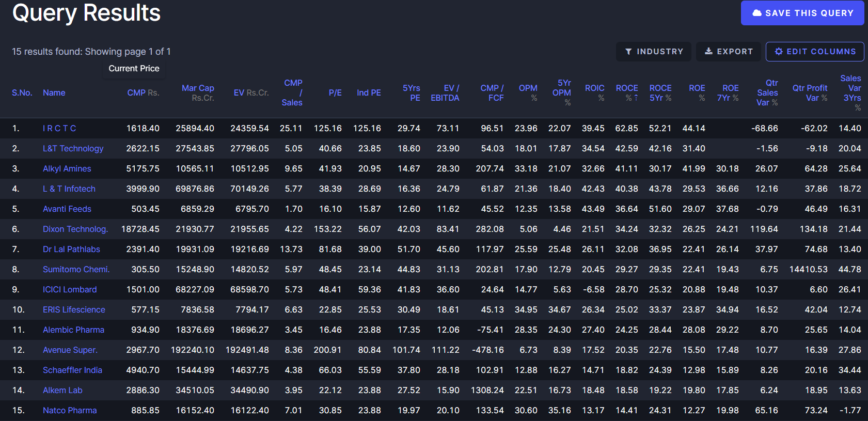Click the Query Results heading
The height and width of the screenshot is (421, 868).
[x=86, y=13]
